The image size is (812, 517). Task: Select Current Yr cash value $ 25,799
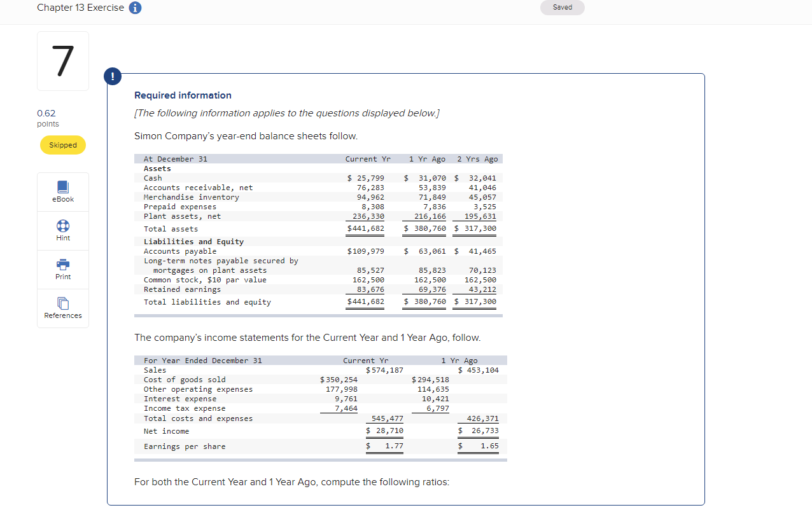click(x=366, y=178)
